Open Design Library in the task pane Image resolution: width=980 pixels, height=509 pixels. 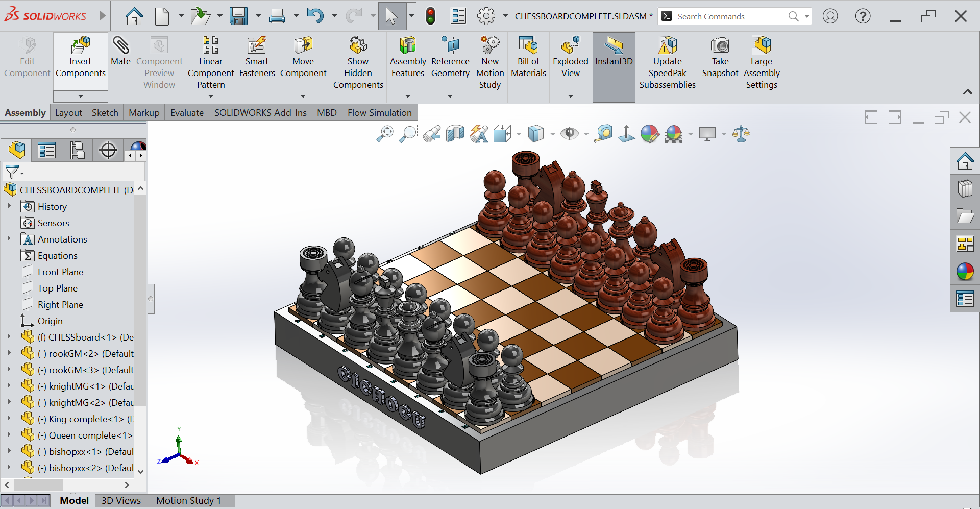965,189
